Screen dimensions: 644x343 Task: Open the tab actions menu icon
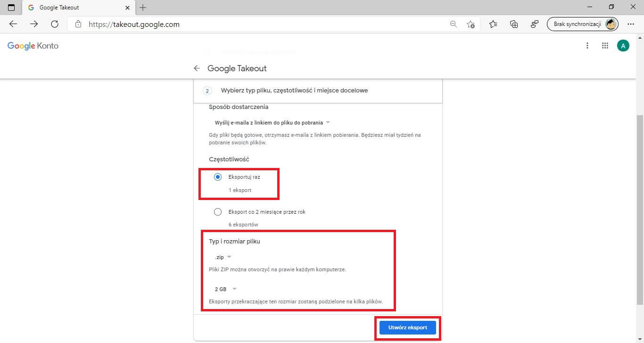(11, 8)
